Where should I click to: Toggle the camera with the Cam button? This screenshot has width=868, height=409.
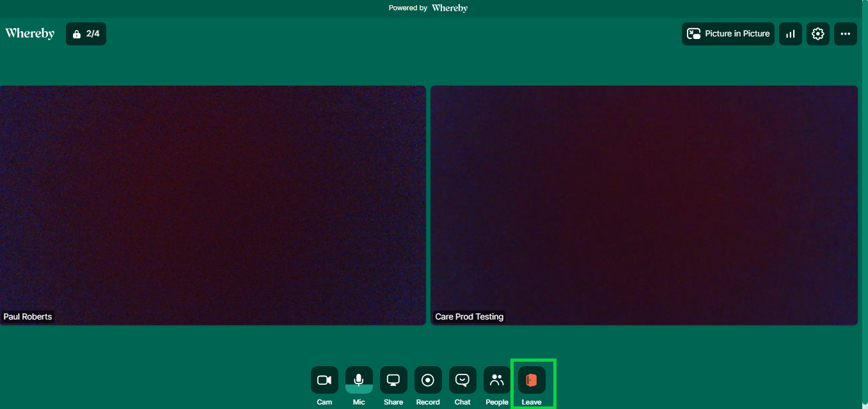point(324,380)
